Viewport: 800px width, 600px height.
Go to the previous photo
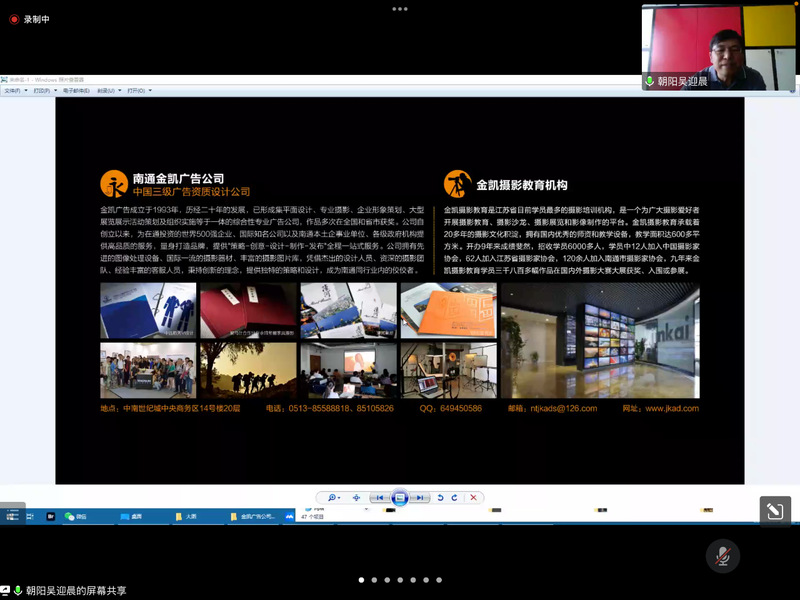[x=380, y=497]
